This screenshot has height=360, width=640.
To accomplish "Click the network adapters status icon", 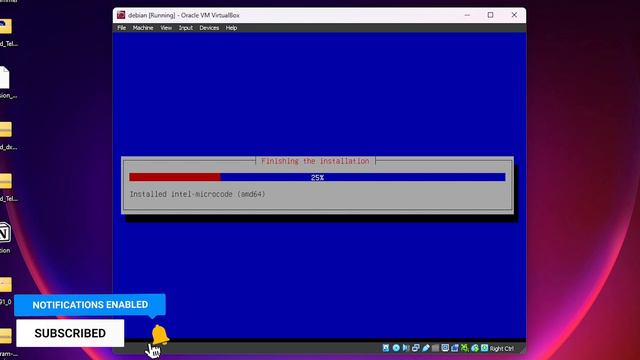I will 416,348.
